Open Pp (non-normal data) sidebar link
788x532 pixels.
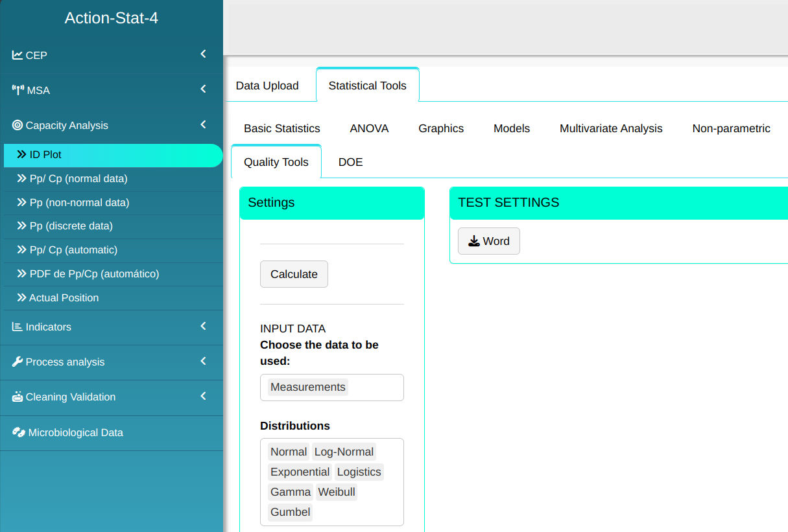point(79,203)
